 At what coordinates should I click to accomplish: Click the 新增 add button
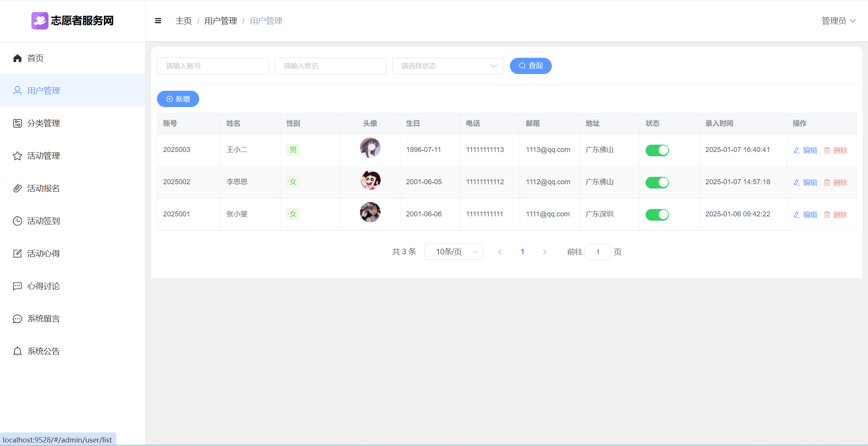pos(178,99)
